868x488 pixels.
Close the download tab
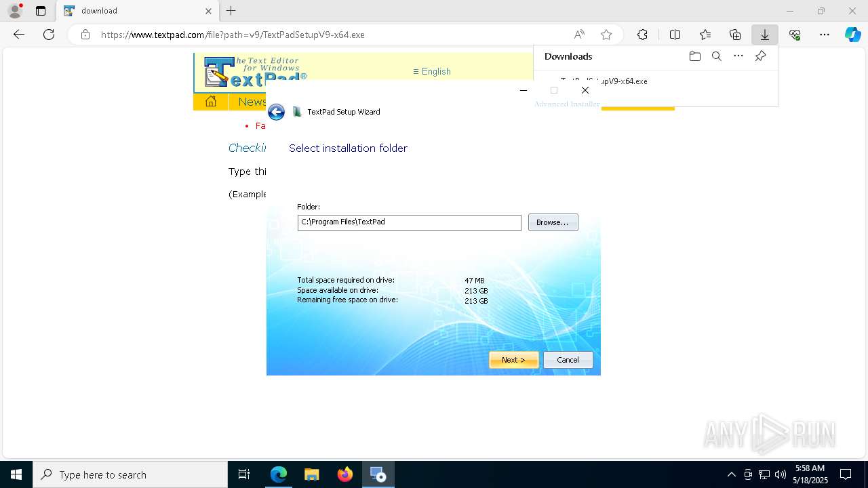click(208, 11)
